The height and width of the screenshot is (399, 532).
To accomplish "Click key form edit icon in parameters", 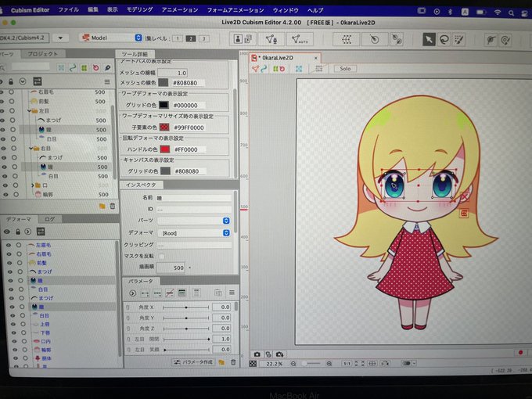I will [x=182, y=293].
